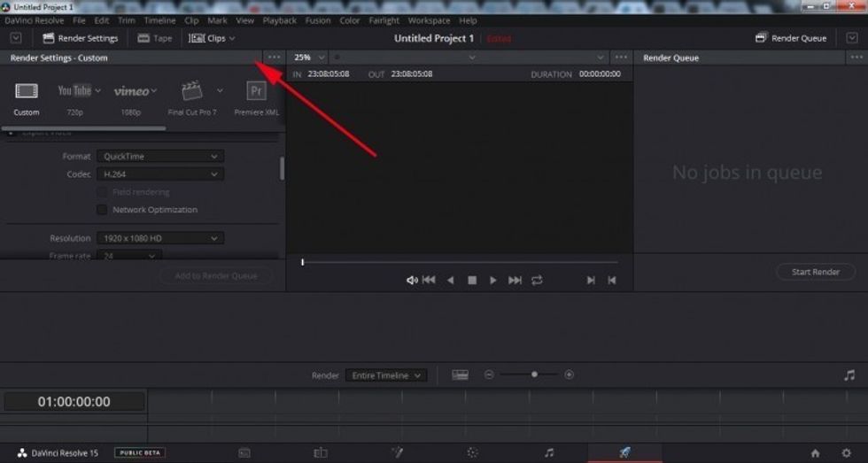
Task: Click the render settings vertical scrollbar
Action: coord(282,168)
